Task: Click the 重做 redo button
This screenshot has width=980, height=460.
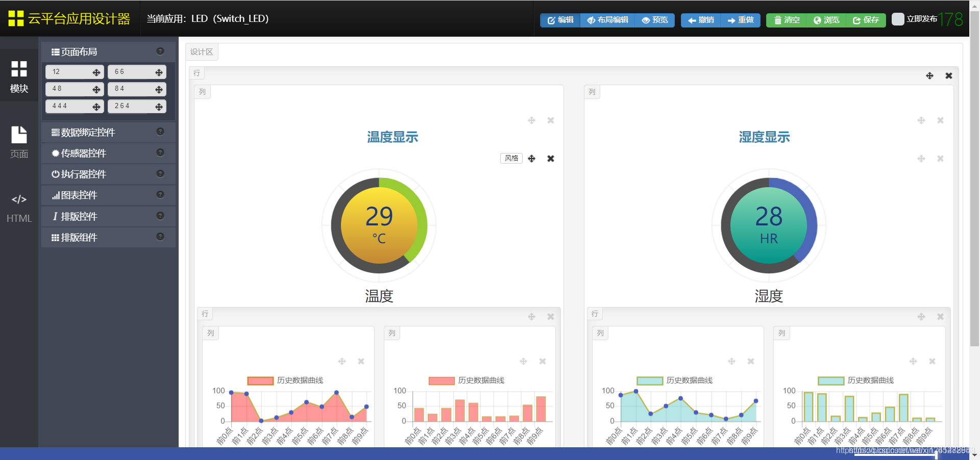Action: (741, 20)
